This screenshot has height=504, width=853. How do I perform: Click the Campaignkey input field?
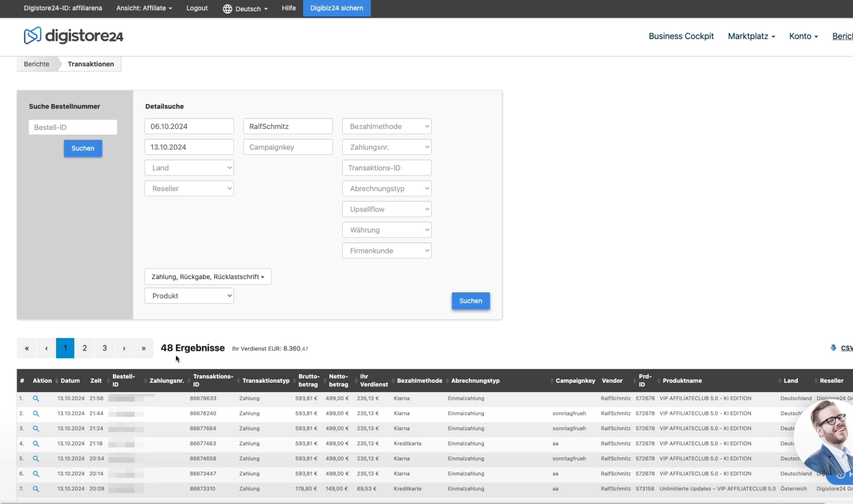coord(288,147)
